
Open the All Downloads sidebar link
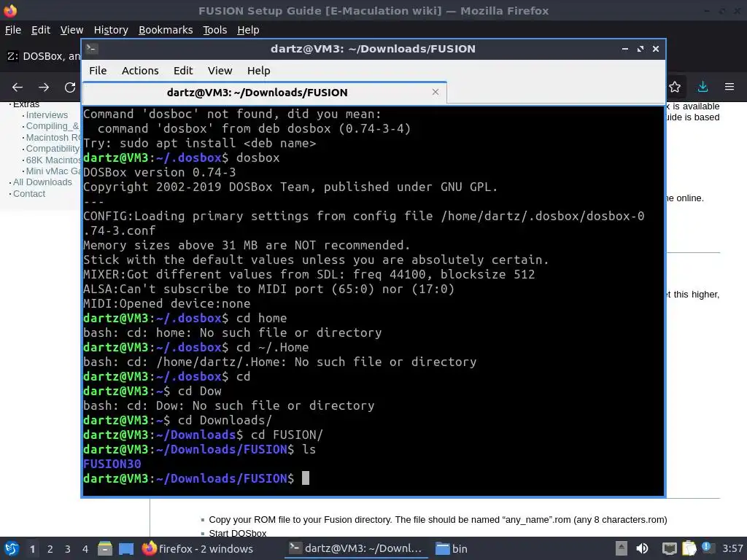[42, 182]
